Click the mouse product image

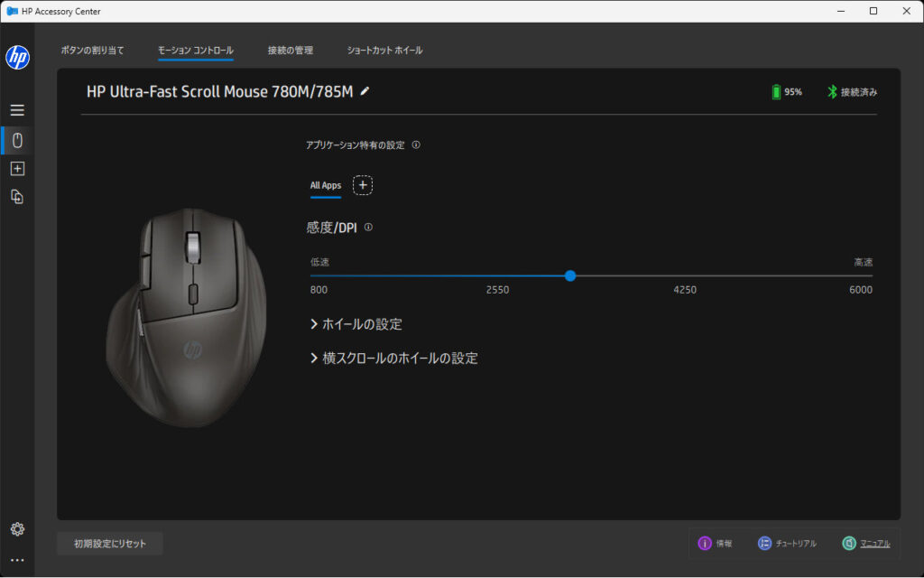(186, 317)
